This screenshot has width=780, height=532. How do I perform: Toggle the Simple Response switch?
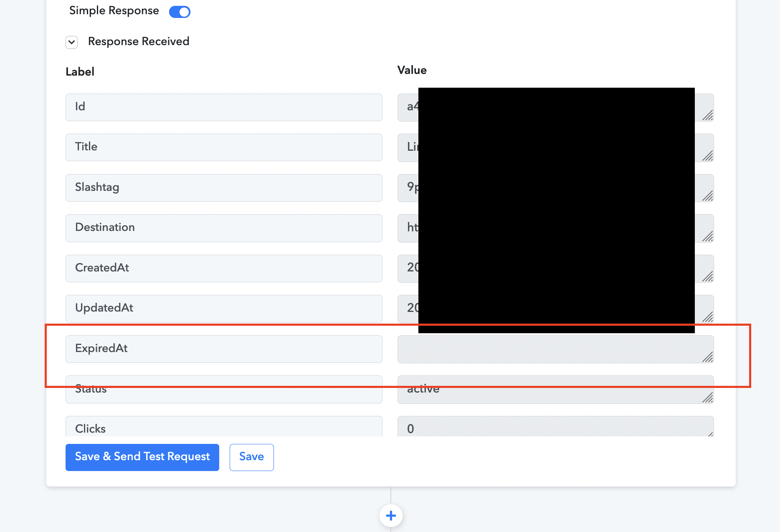[180, 12]
